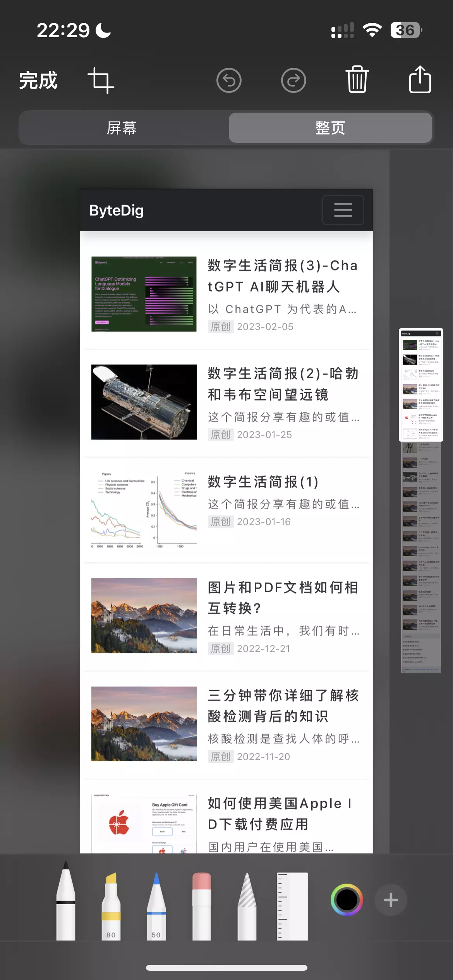453x980 pixels.
Task: Switch to the 整页 tab
Action: (x=330, y=128)
